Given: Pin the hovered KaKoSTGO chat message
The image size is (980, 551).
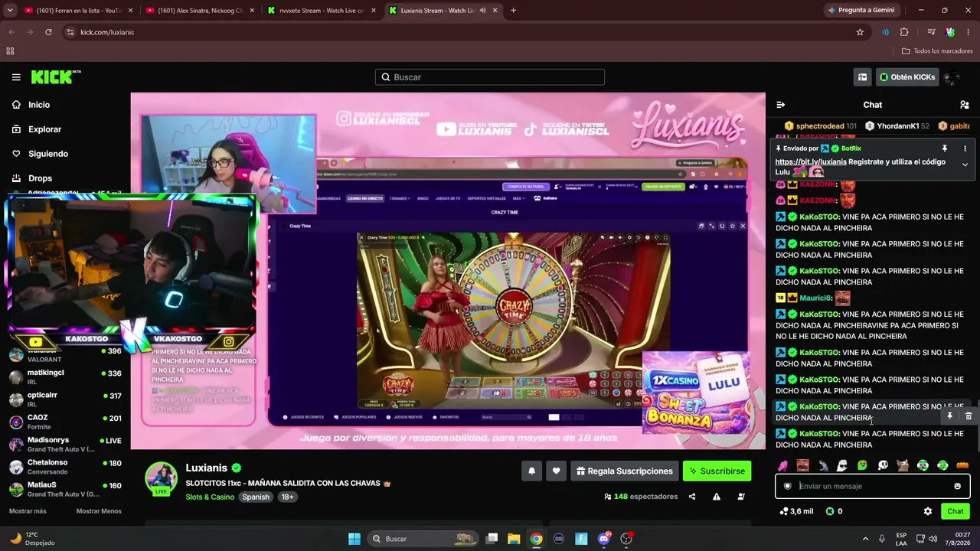Looking at the screenshot, I should [949, 416].
